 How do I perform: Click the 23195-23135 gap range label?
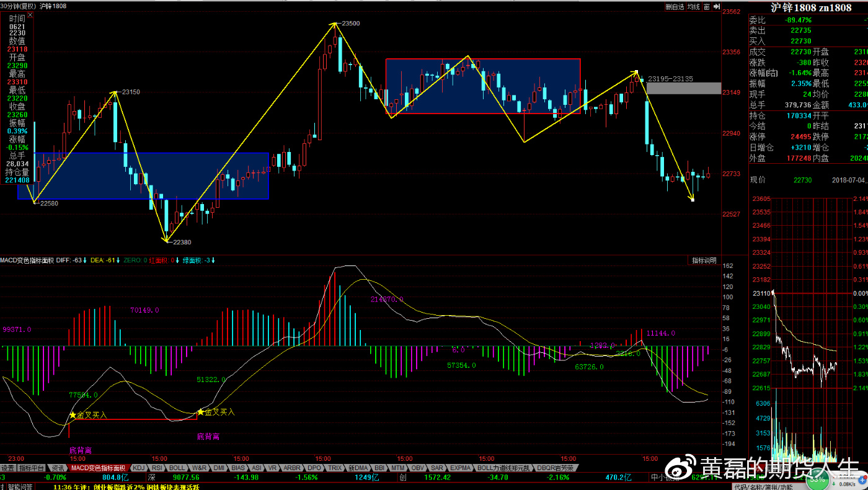pyautogui.click(x=670, y=79)
